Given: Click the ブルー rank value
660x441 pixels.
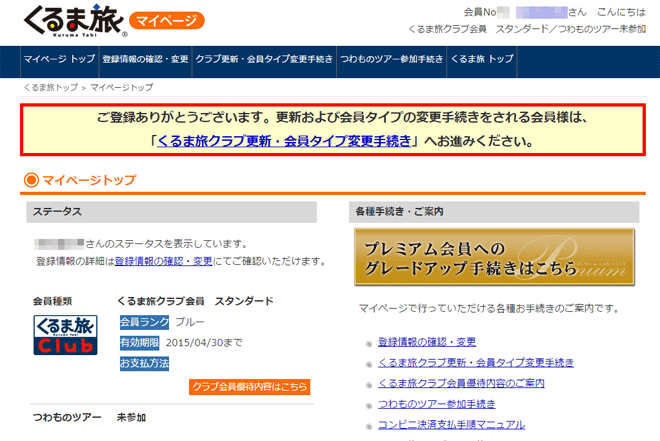Looking at the screenshot, I should click(x=190, y=322).
